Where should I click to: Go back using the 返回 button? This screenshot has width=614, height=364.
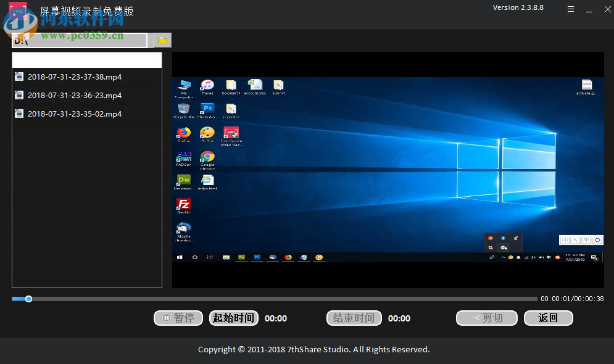click(x=548, y=318)
